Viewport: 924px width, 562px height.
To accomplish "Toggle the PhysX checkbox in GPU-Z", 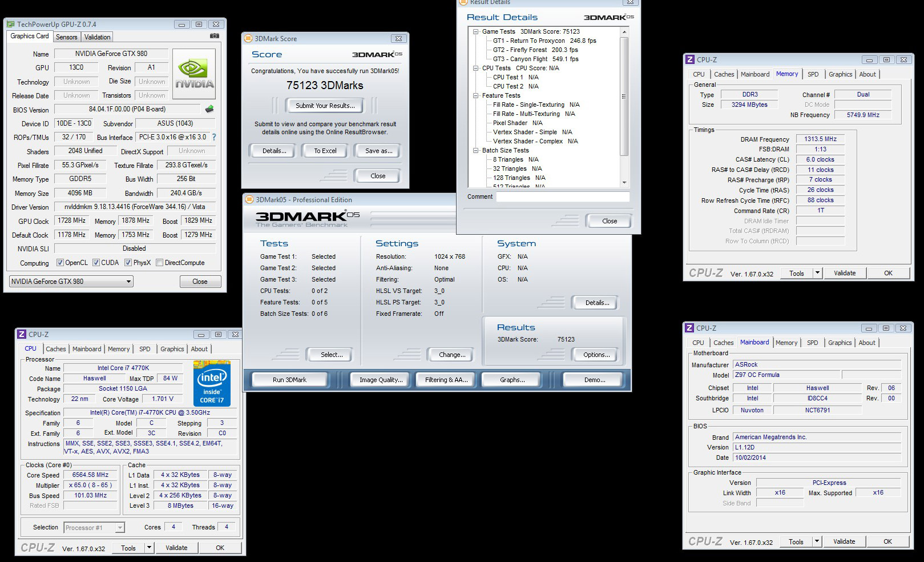I will (128, 263).
